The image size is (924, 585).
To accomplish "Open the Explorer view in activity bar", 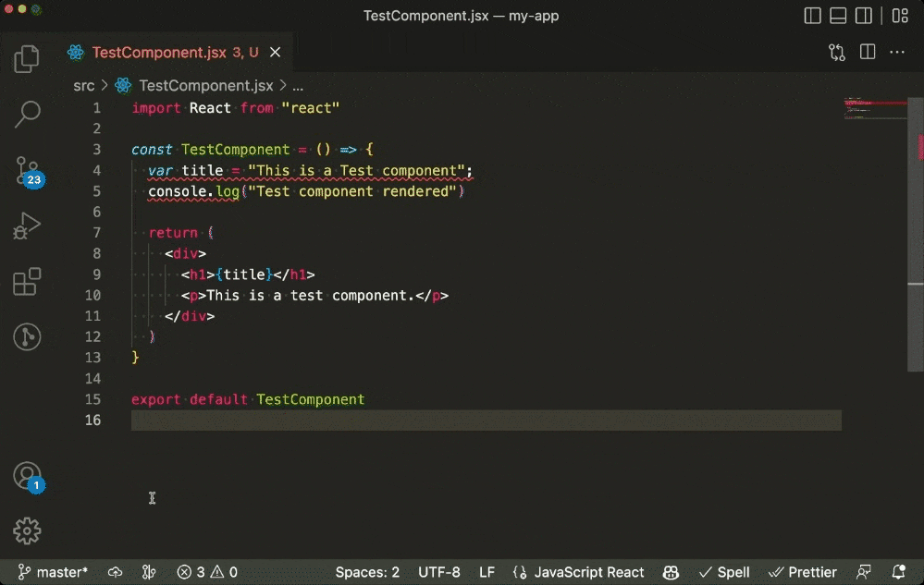I will coord(27,59).
